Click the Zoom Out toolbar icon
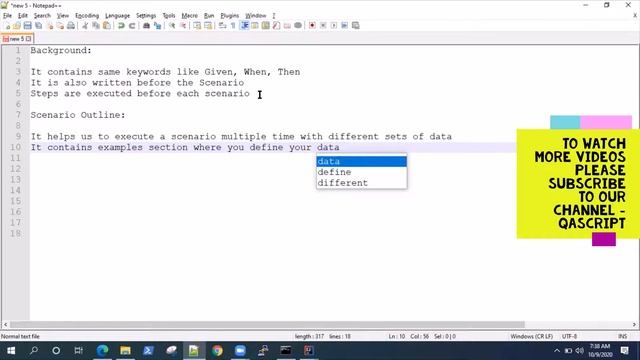This screenshot has width=640, height=360. [x=183, y=26]
